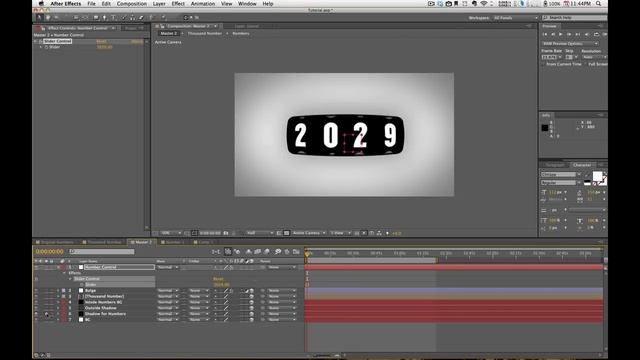
Task: Open the Composition menu
Action: click(131, 4)
